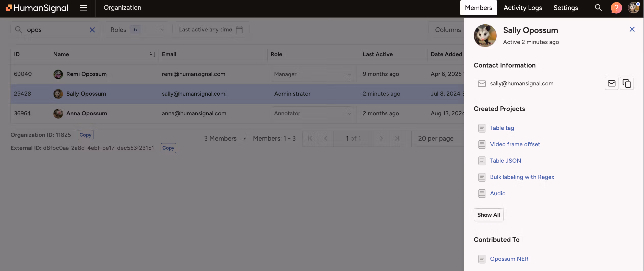The image size is (644, 271).
Task: Open search using the magnifier icon
Action: point(599,8)
